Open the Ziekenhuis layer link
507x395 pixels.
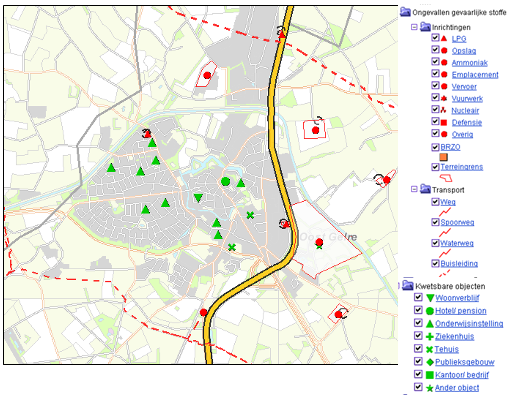(454, 337)
